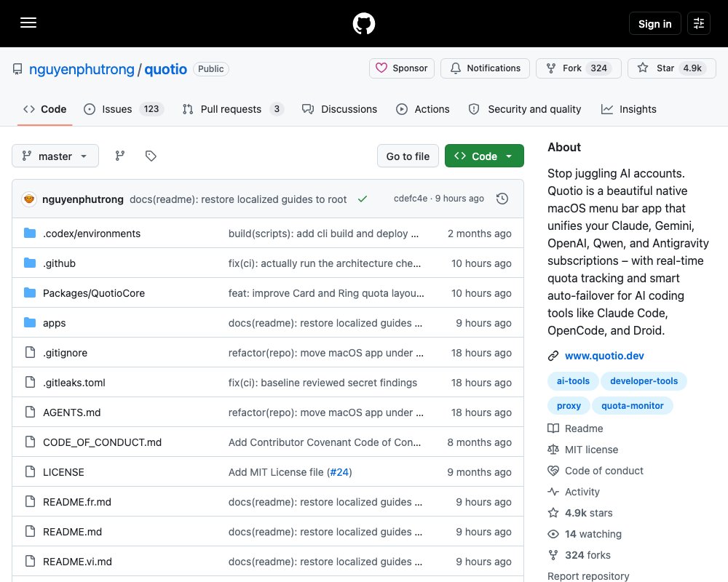Viewport: 728px width, 582px height.
Task: Visit www.quotio.dev website link
Action: (604, 356)
